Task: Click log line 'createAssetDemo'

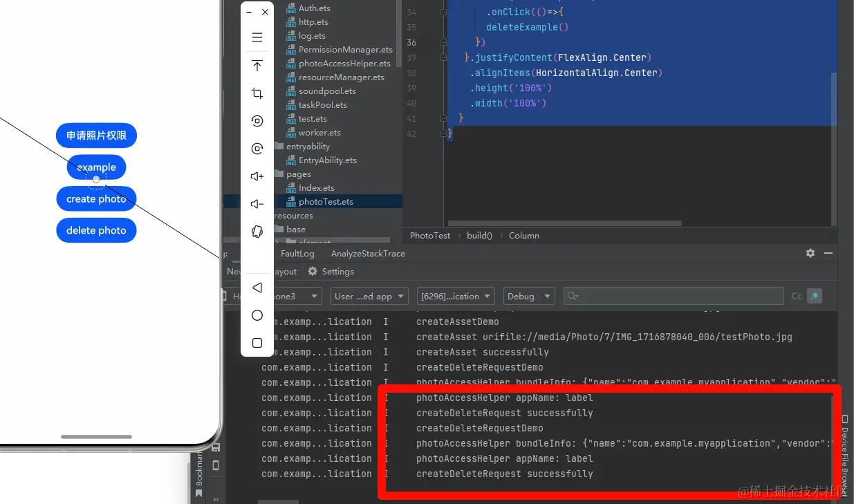Action: [458, 321]
